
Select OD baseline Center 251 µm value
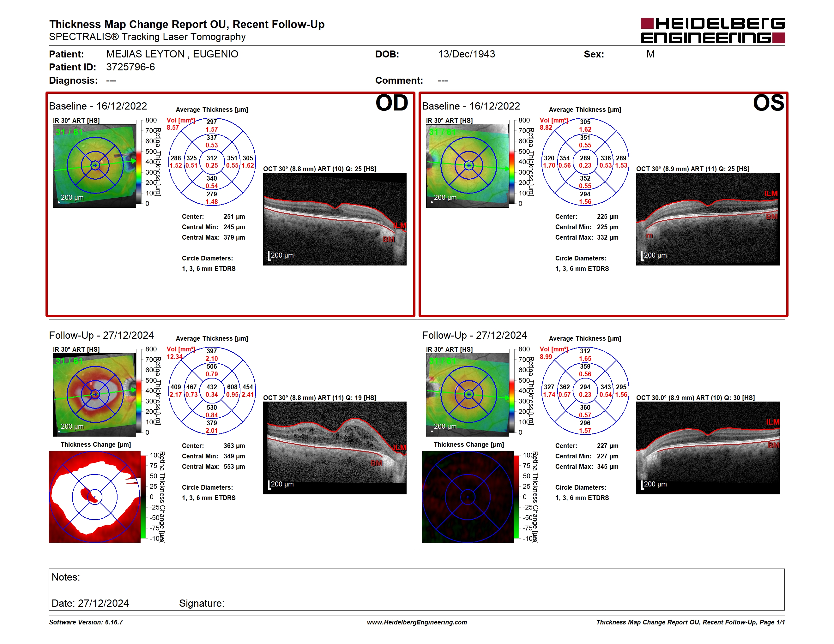(x=234, y=217)
